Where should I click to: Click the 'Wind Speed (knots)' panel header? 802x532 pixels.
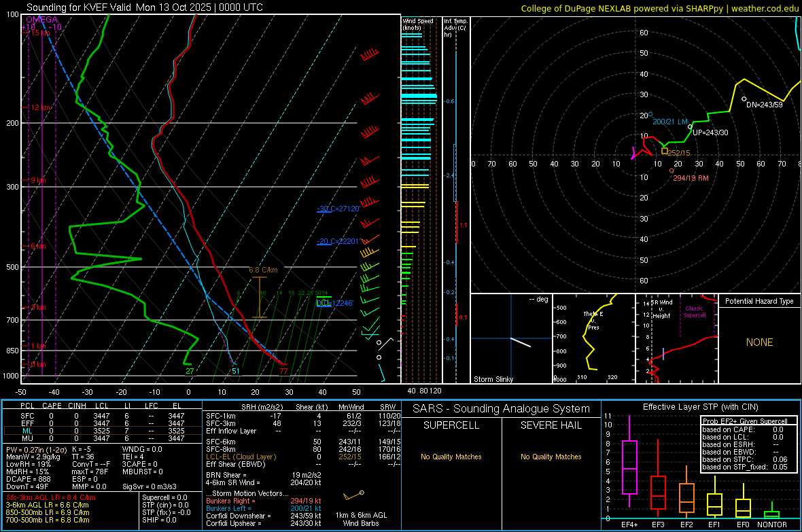pos(418,24)
